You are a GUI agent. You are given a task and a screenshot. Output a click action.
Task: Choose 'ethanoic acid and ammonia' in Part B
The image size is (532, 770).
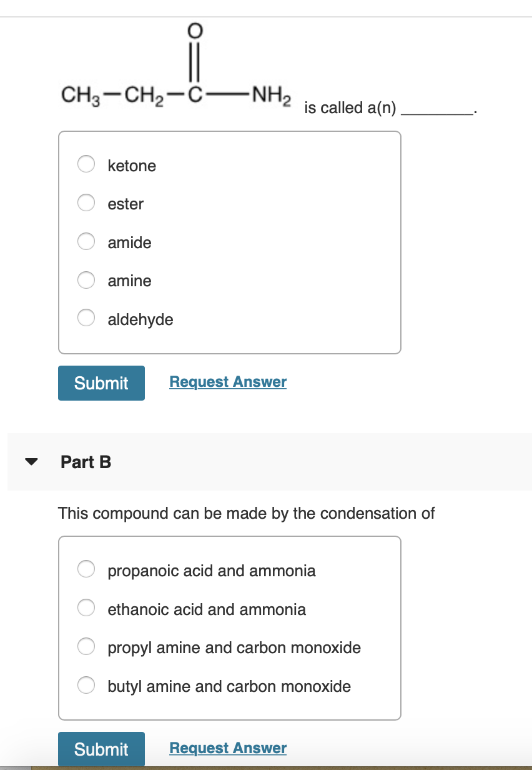point(86,607)
